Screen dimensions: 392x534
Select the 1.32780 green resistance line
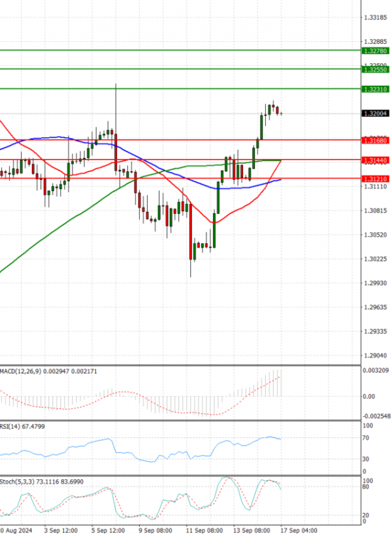pyautogui.click(x=180, y=50)
